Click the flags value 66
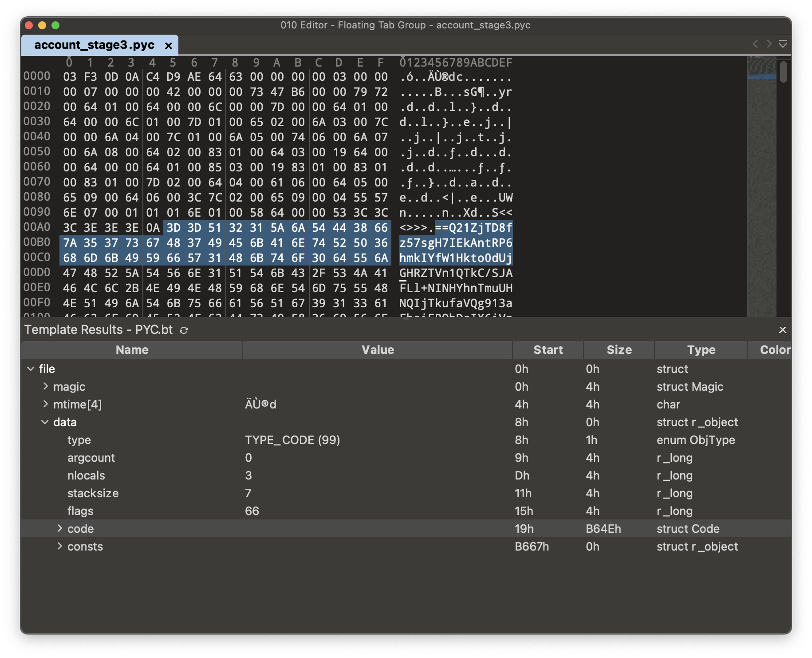Screen dimensions: 812x658 click(x=252, y=511)
